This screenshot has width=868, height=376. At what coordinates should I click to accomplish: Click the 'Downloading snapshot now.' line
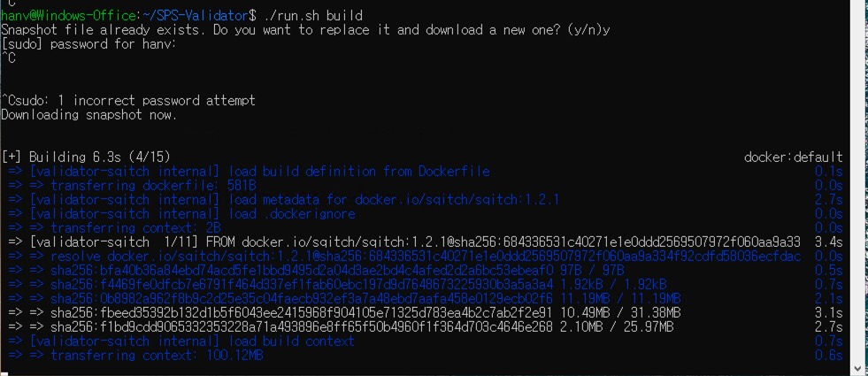coord(89,115)
